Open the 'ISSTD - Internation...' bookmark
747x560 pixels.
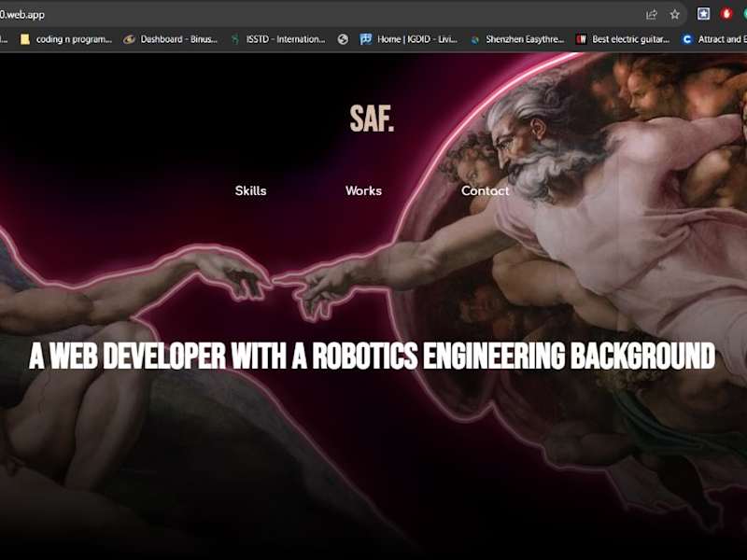tap(278, 39)
